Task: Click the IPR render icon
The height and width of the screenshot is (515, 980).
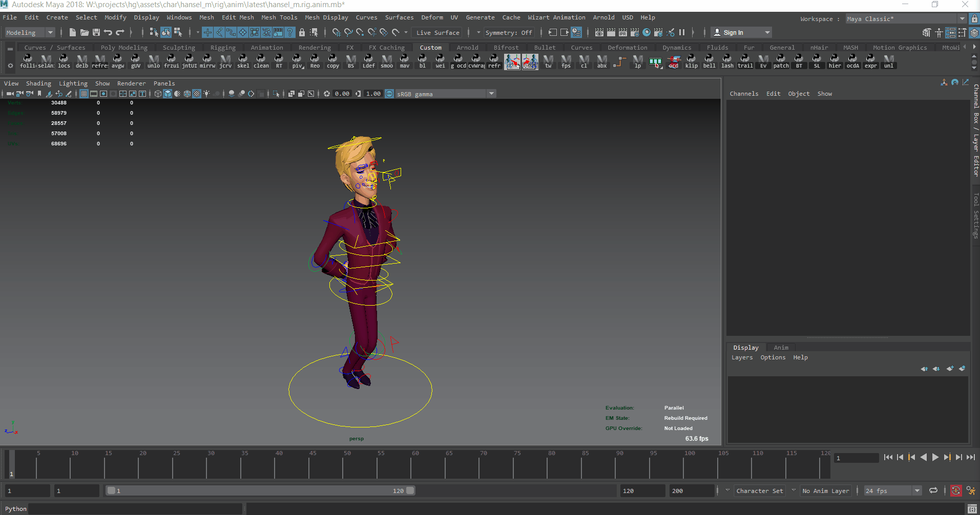Action: point(623,32)
